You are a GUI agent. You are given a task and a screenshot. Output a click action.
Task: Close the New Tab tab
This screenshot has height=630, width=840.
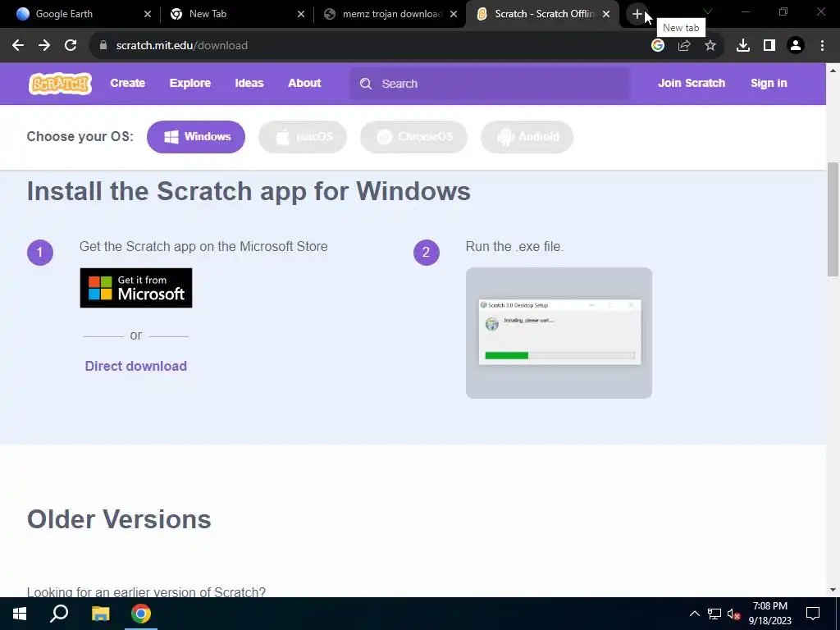[301, 15]
